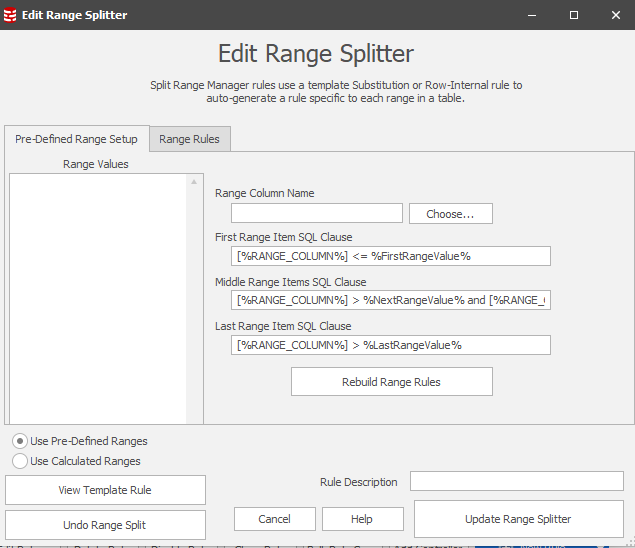
Task: Open Help for the range splitter
Action: click(362, 519)
